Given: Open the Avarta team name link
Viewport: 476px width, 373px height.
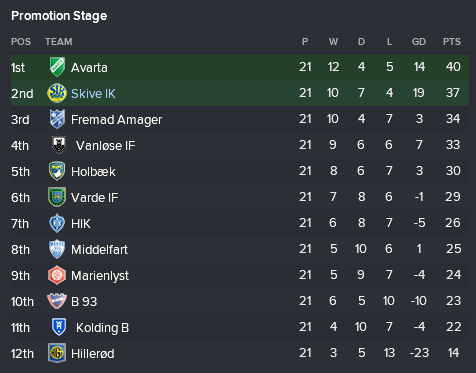Looking at the screenshot, I should pyautogui.click(x=89, y=68).
